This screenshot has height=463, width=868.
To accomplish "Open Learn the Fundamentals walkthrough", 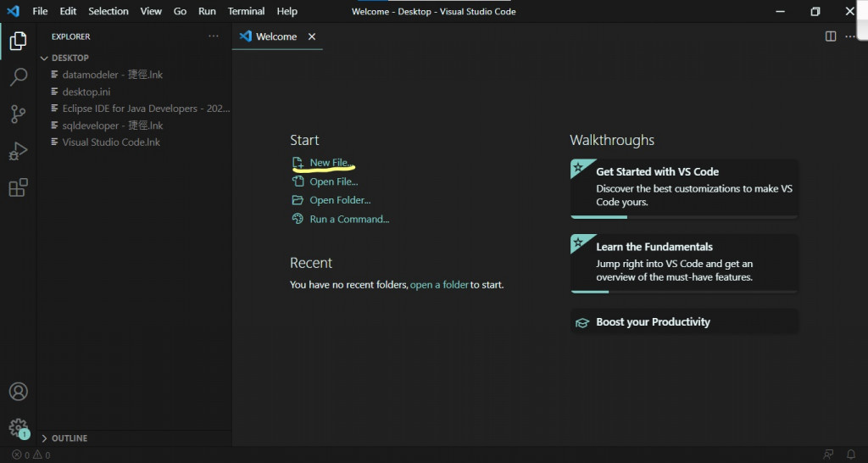I will (x=685, y=263).
